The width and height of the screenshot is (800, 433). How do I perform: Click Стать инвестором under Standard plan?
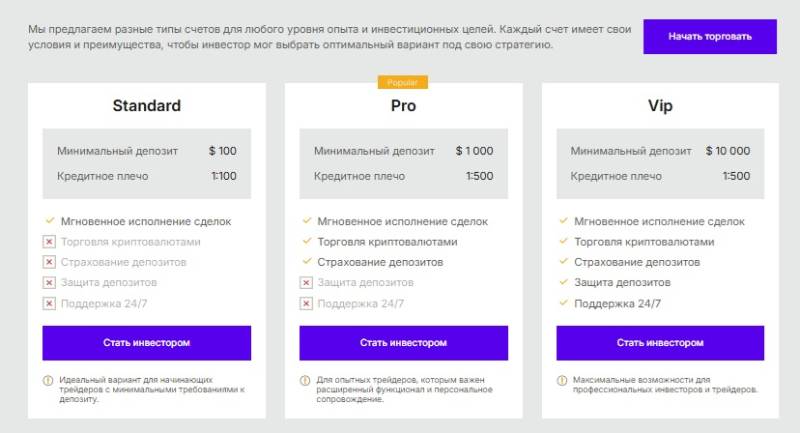[x=146, y=343]
